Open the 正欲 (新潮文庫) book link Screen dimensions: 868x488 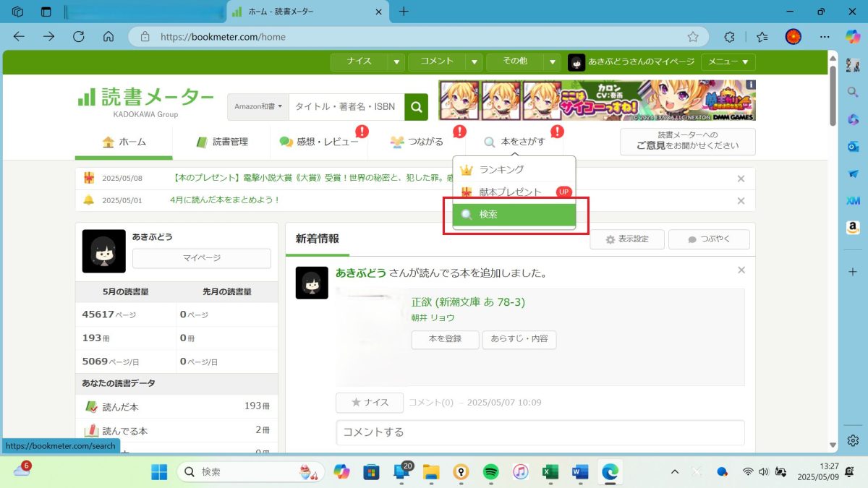click(x=468, y=302)
